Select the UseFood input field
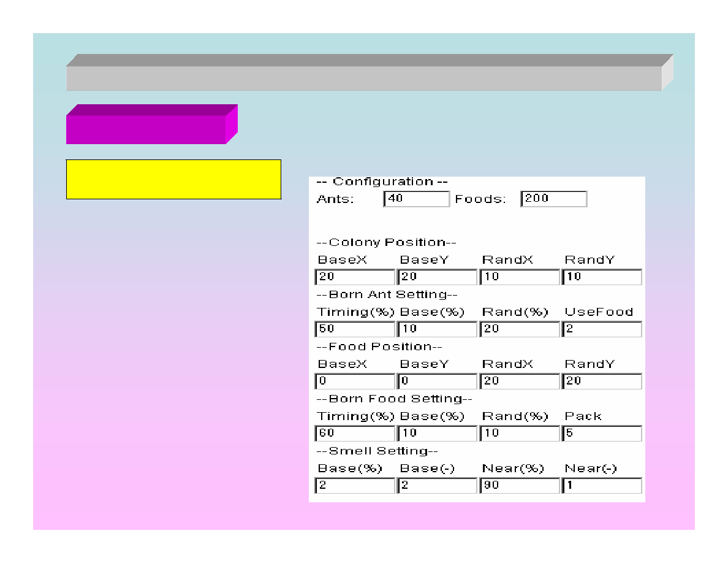 click(x=602, y=329)
